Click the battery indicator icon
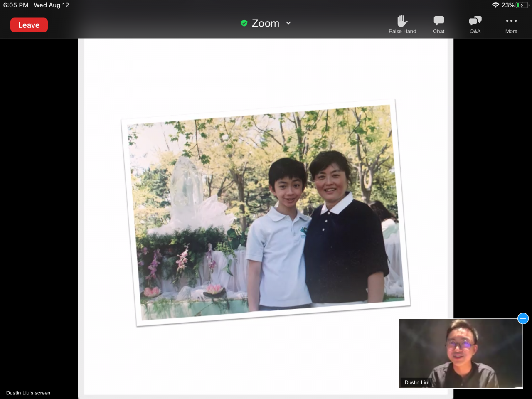 point(522,5)
